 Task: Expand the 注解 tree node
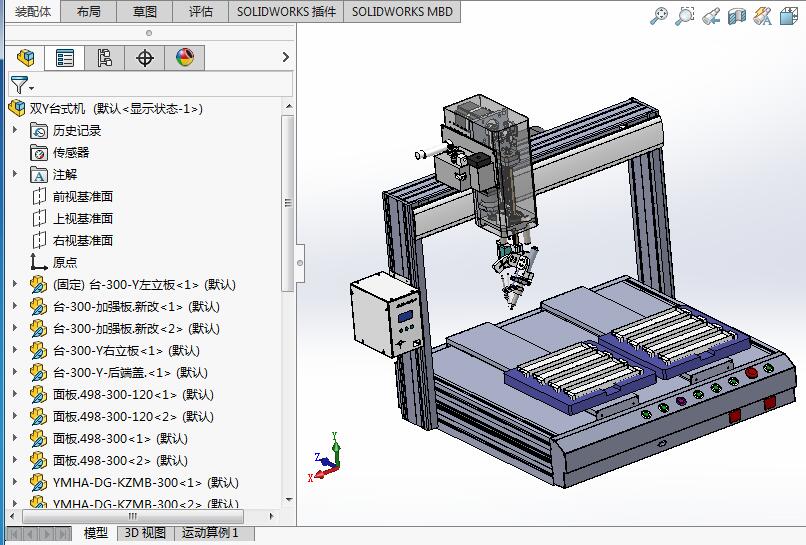15,174
